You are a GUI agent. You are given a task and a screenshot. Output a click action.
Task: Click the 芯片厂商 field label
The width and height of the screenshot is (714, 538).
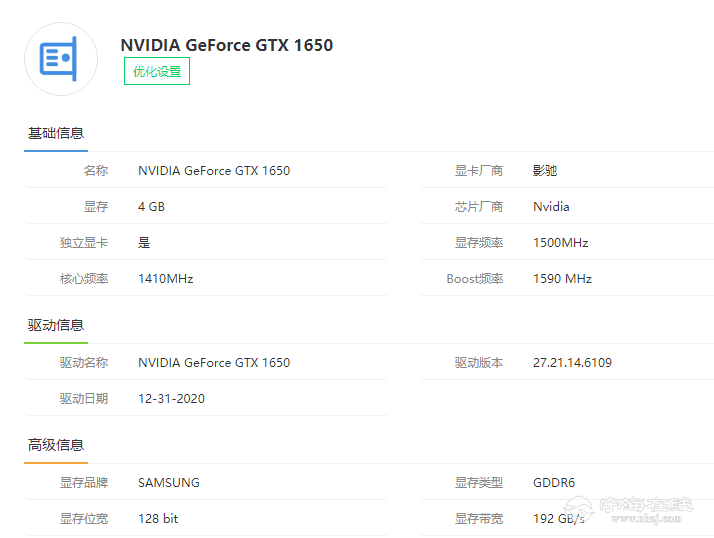click(x=479, y=207)
